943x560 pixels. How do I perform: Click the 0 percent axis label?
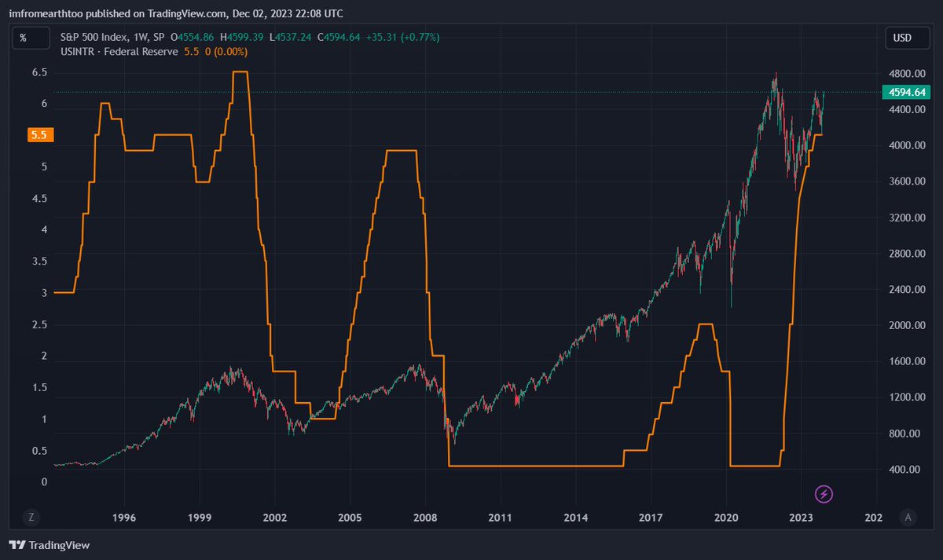(x=44, y=482)
